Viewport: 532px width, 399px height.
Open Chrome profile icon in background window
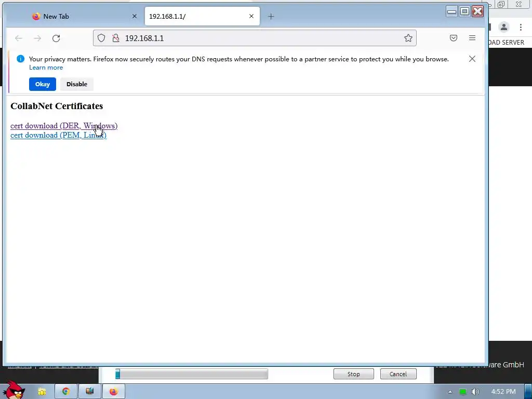[504, 27]
